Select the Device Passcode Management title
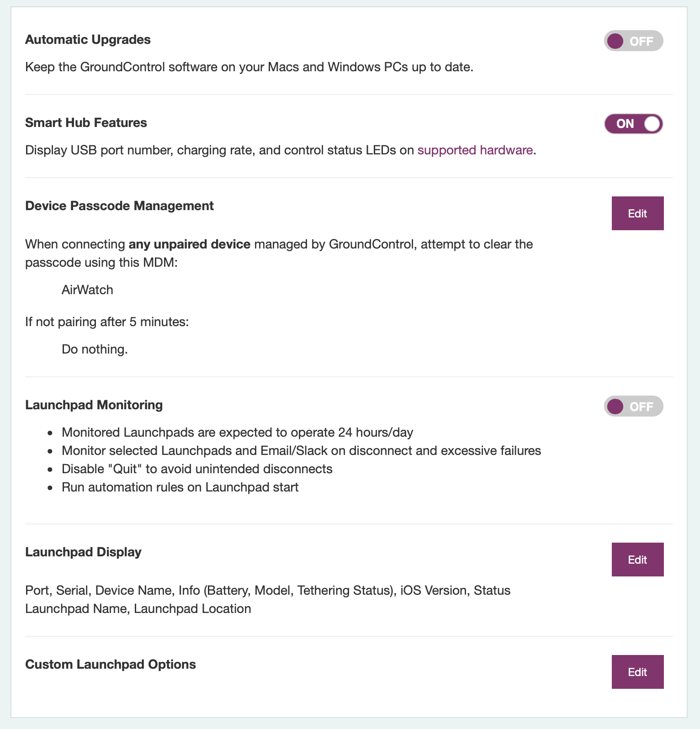 [119, 206]
